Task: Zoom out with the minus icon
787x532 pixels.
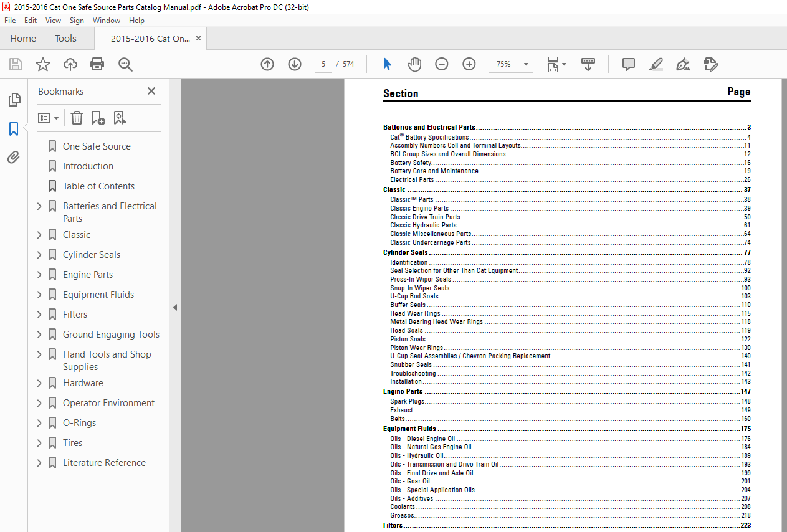Action: [x=442, y=64]
